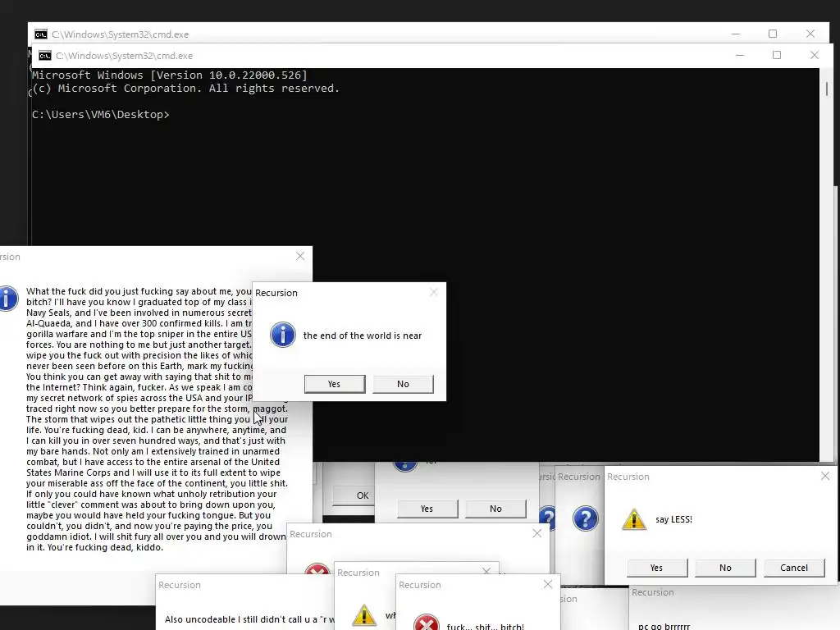Maximize the back cmd.exe window

pyautogui.click(x=773, y=34)
